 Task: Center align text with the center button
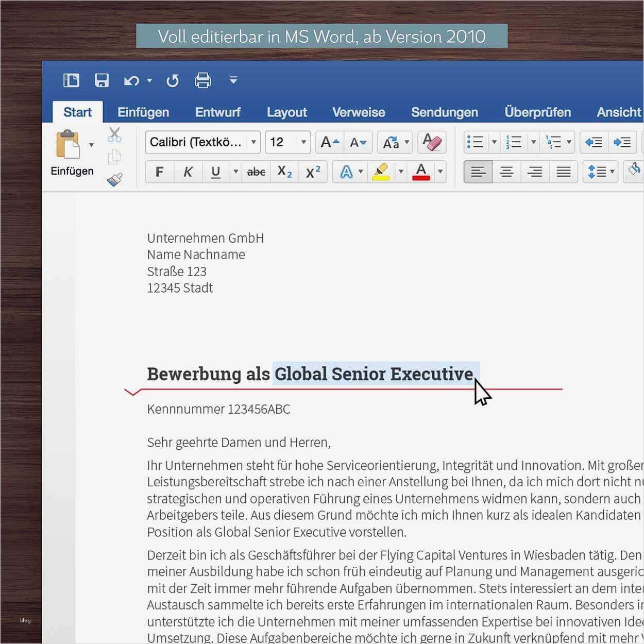coord(506,172)
